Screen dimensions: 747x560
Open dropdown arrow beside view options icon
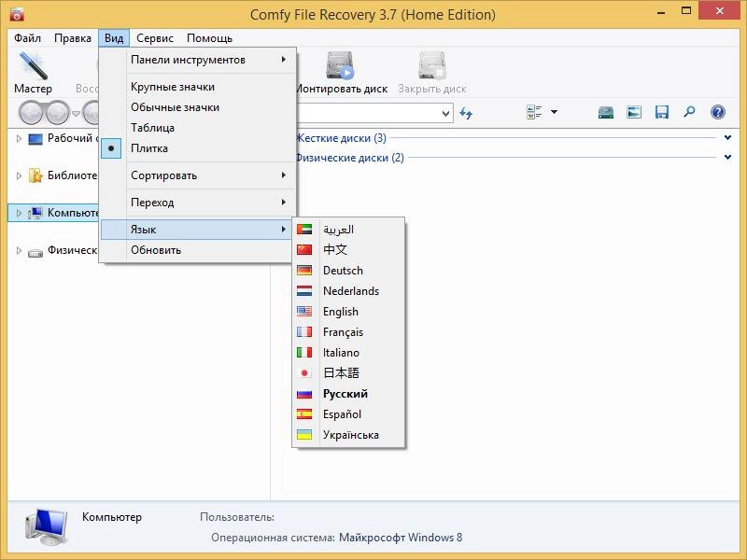(554, 112)
